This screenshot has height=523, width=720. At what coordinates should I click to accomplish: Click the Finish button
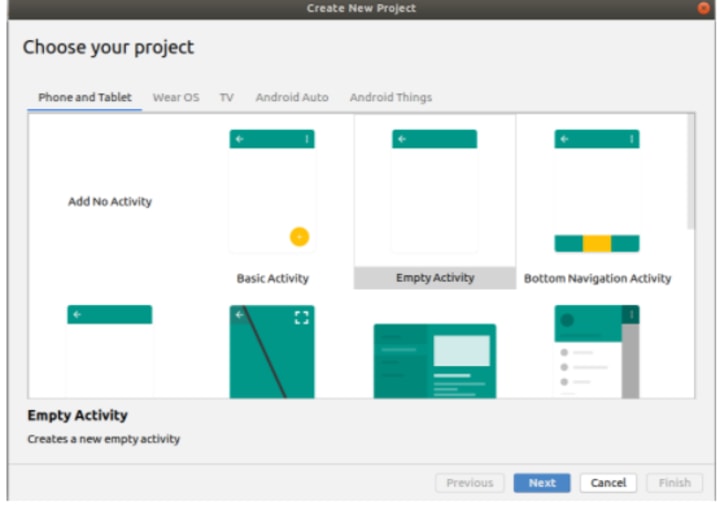(x=675, y=483)
